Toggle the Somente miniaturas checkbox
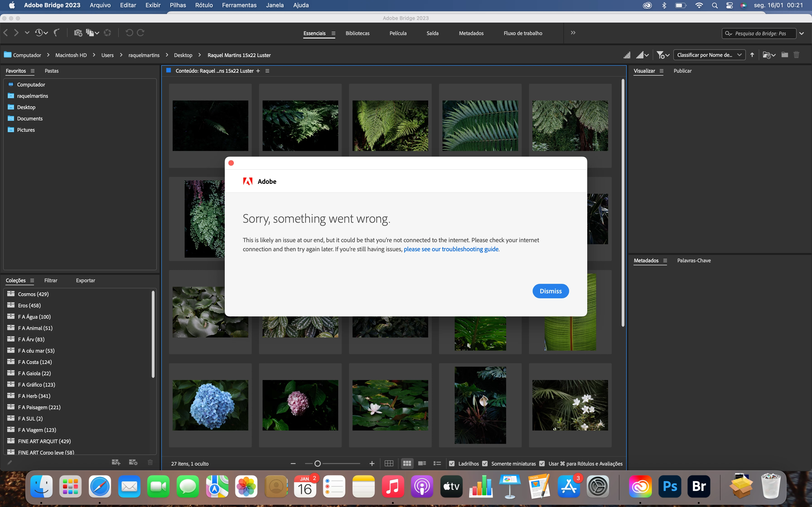This screenshot has height=507, width=812. pos(485,463)
